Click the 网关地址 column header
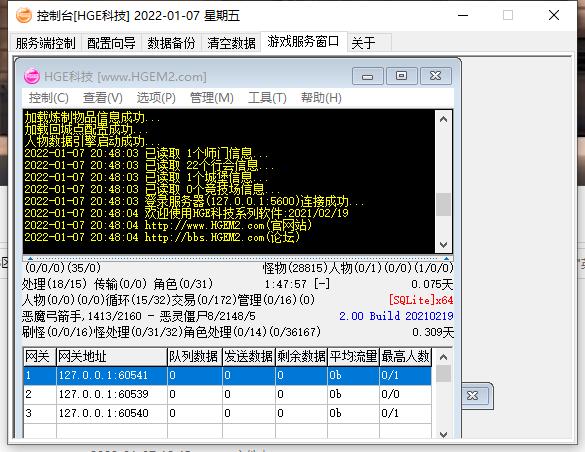 (112, 357)
